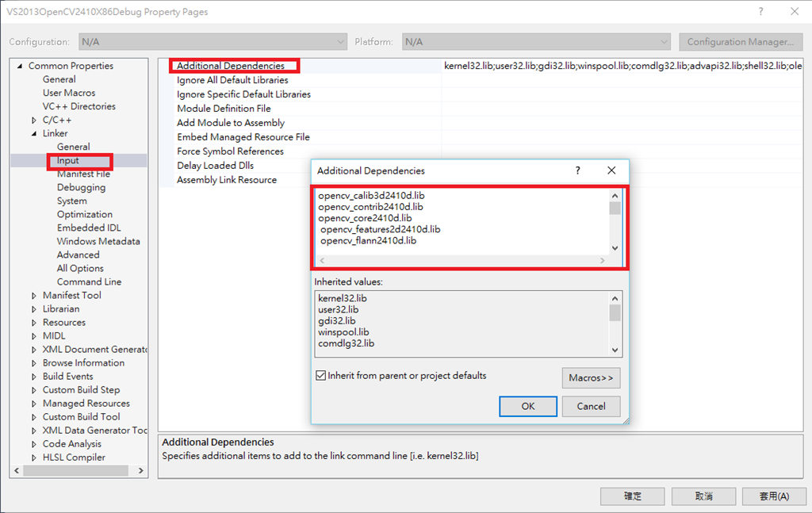Click the help question mark in Additional Dependencies dialog
This screenshot has height=513, width=812.
(577, 170)
